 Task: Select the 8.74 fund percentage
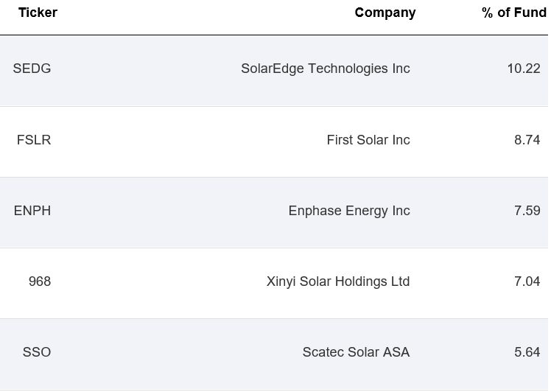(527, 140)
